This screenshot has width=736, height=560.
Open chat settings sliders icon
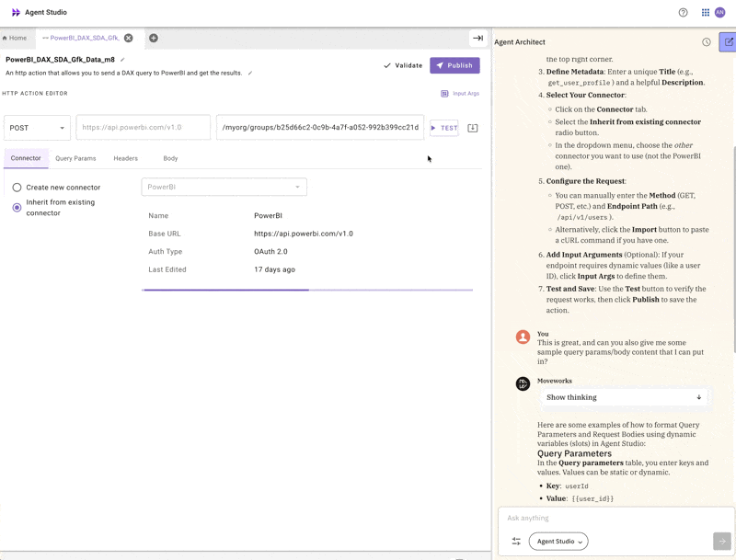516,542
